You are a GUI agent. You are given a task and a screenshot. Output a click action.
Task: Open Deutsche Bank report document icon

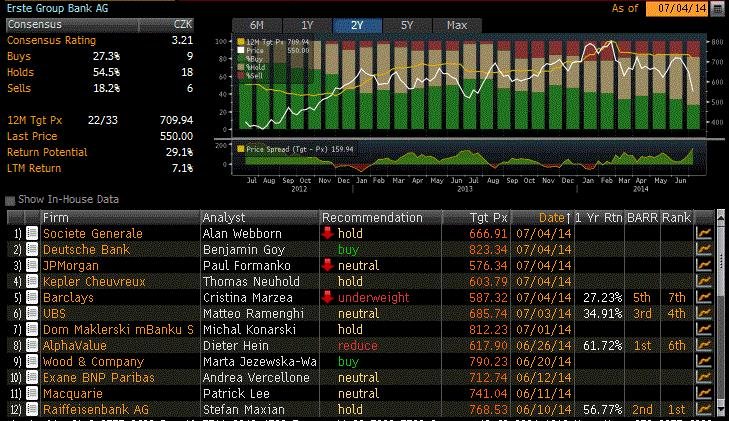tap(32, 250)
